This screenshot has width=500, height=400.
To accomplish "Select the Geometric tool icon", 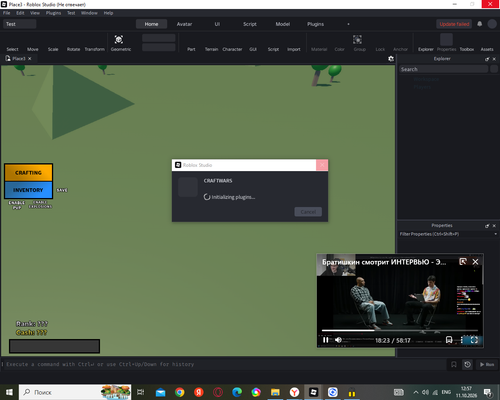I will [x=119, y=39].
